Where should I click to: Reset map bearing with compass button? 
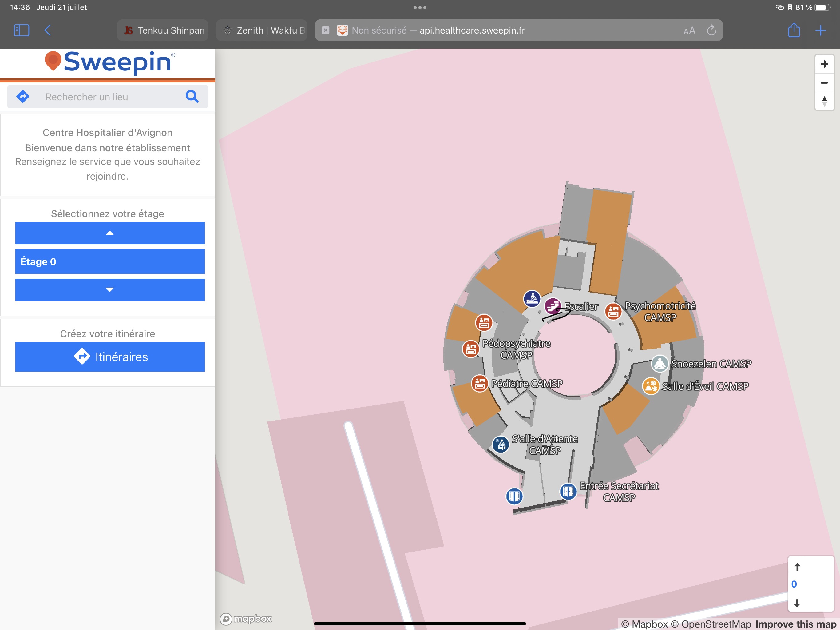pyautogui.click(x=824, y=101)
